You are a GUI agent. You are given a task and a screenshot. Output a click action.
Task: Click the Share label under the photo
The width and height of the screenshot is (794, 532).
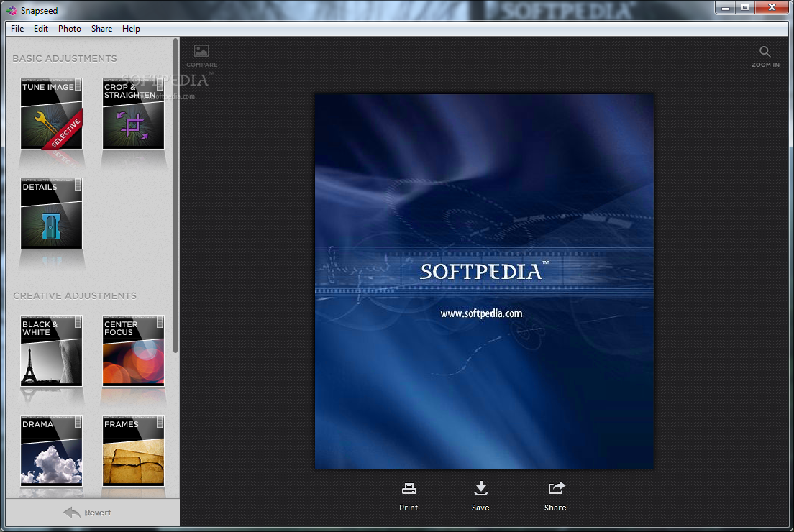555,508
